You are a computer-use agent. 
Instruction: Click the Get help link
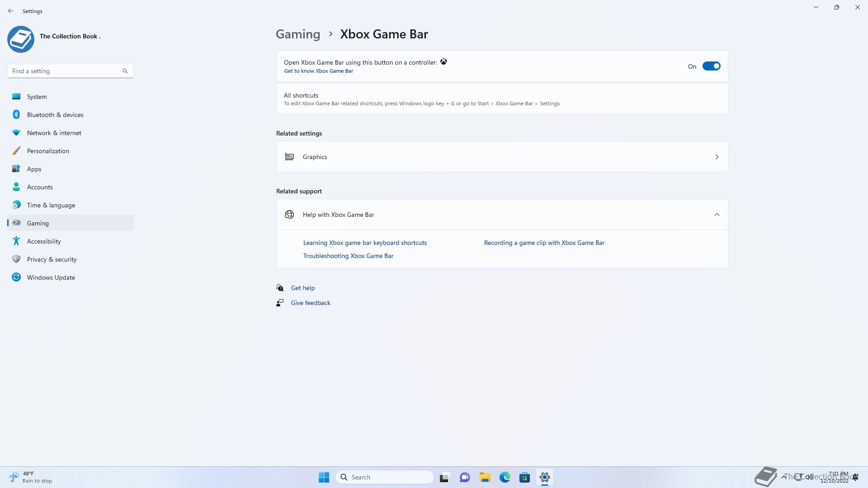tap(303, 288)
